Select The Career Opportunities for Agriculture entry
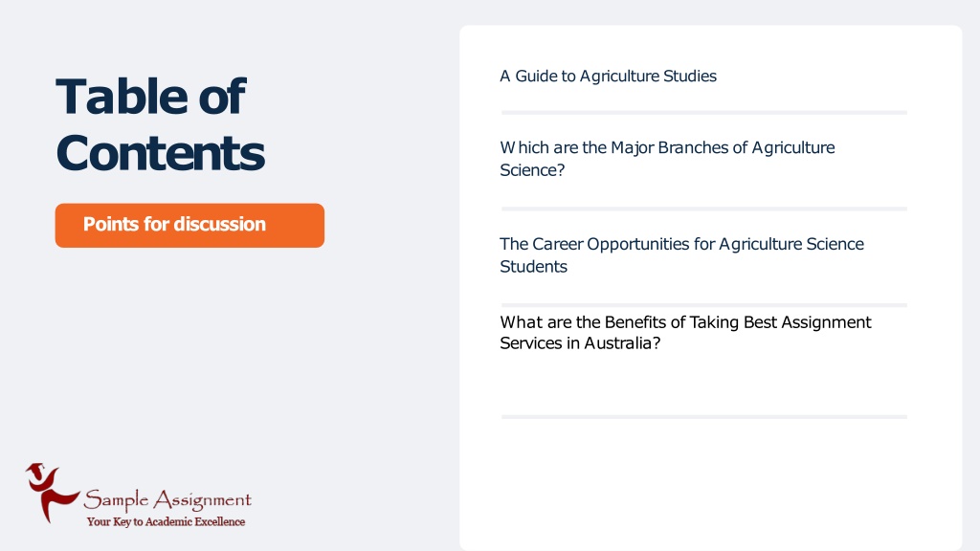This screenshot has height=551, width=980. (x=681, y=254)
